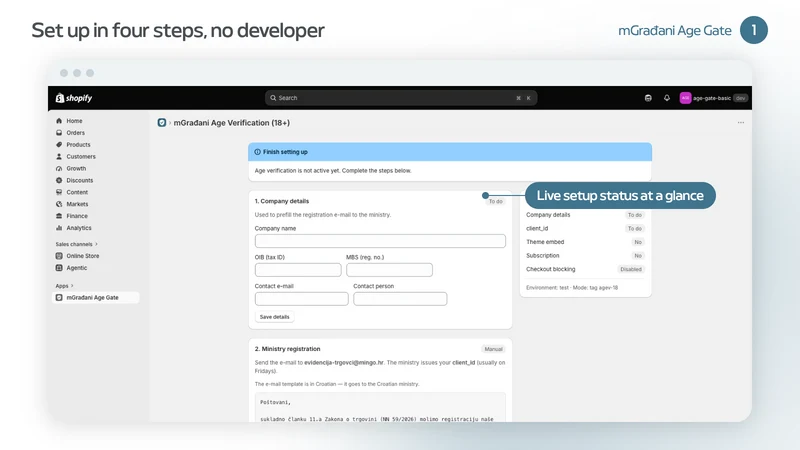This screenshot has height=450, width=800.
Task: Open Online Store label
Action: pos(83,256)
